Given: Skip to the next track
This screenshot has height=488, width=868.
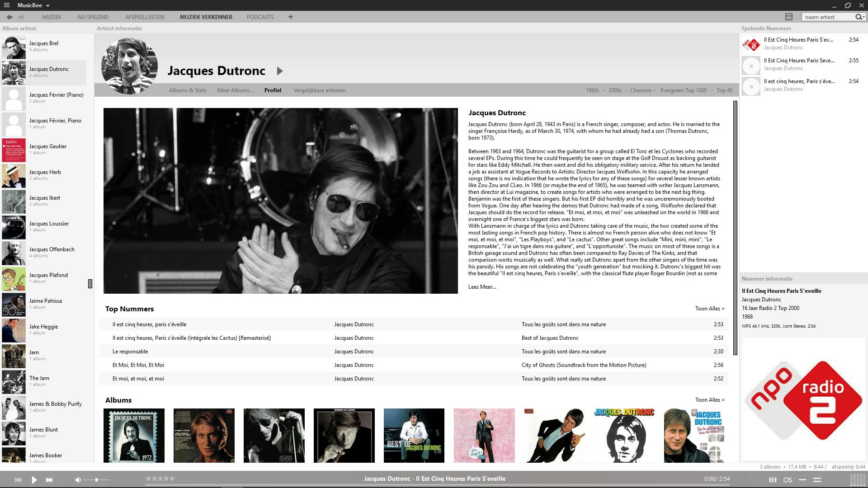Looking at the screenshot, I should [49, 480].
